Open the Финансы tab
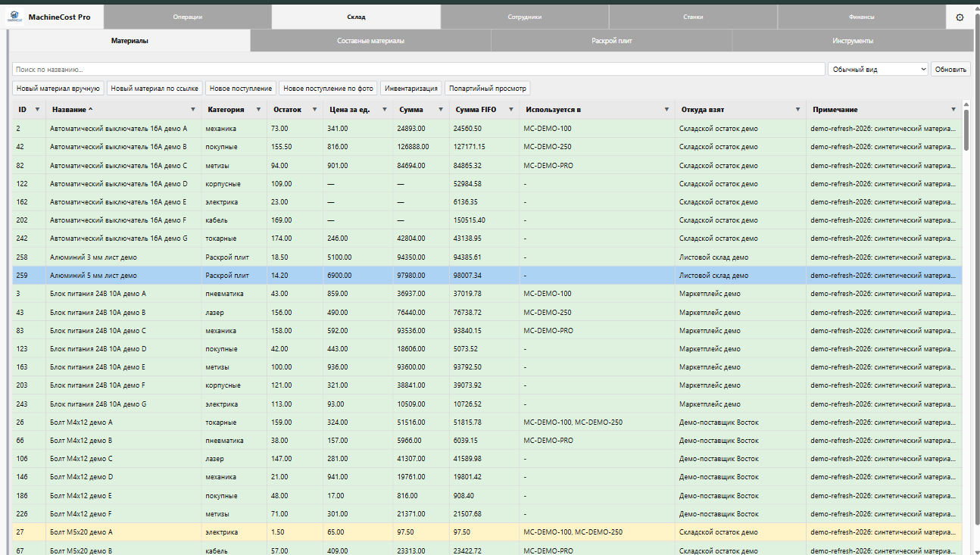 click(862, 17)
